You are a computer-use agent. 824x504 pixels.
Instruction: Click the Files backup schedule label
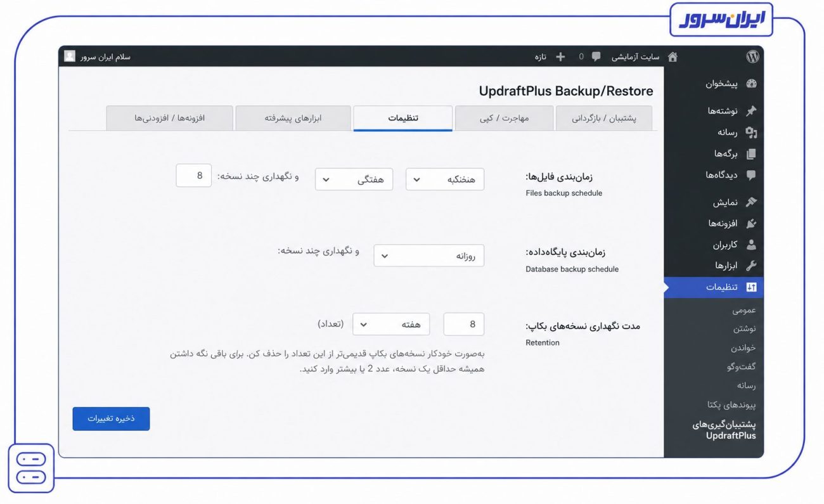[564, 193]
